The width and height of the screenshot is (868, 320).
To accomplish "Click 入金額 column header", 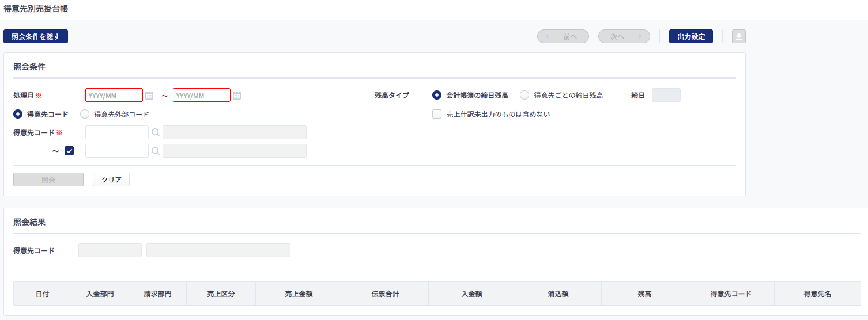I will coord(471,294).
